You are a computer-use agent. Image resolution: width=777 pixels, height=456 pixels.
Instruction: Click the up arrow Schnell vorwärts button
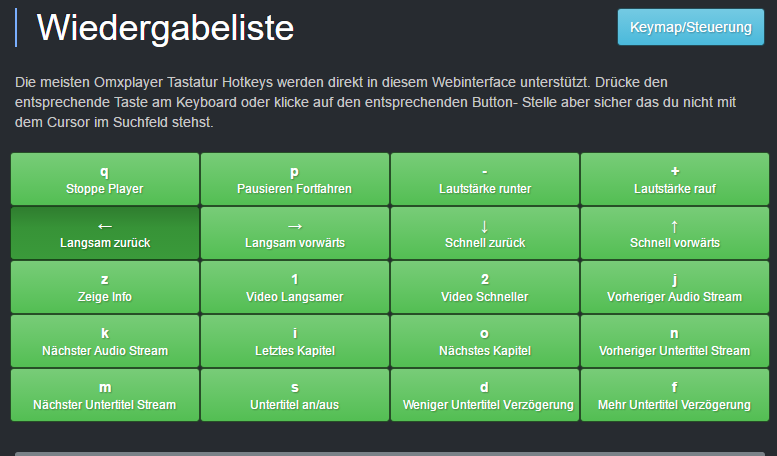(x=675, y=233)
